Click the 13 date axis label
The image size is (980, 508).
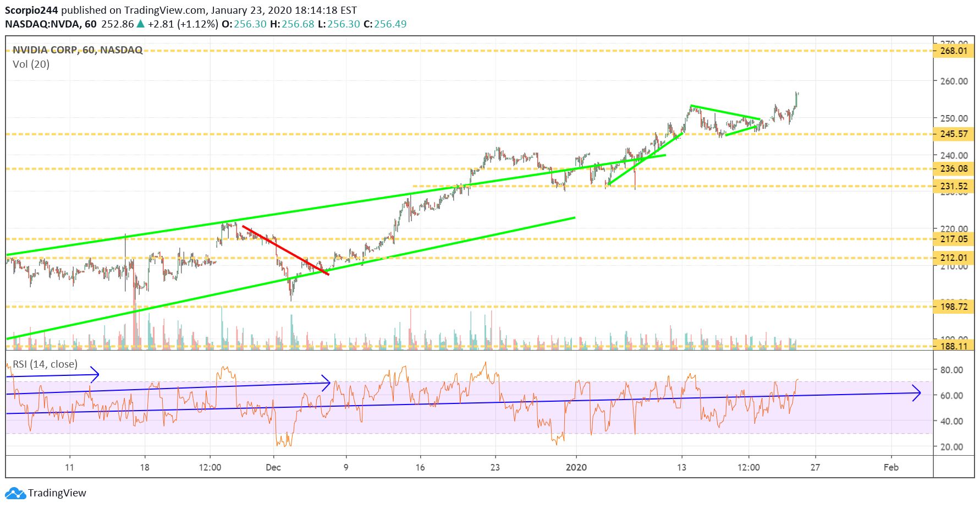(681, 467)
